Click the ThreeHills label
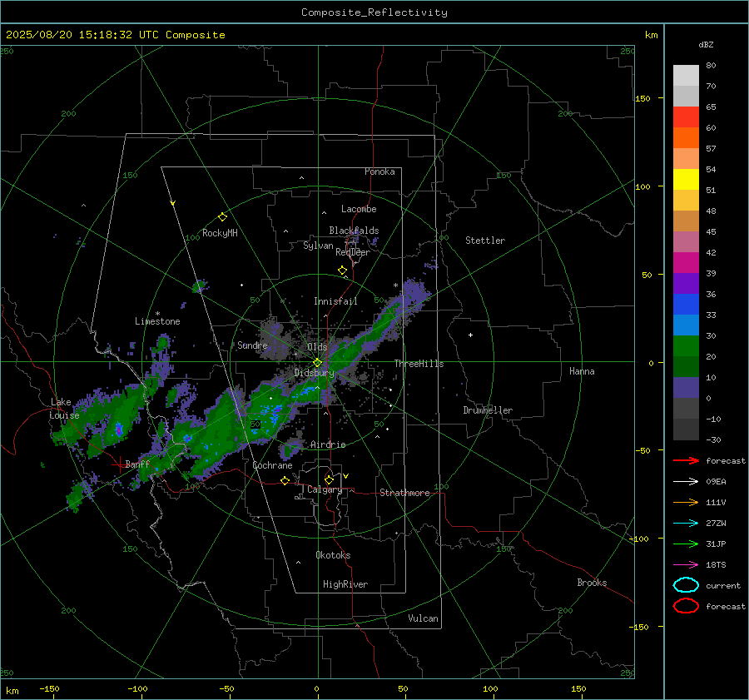The image size is (749, 700). 419,364
